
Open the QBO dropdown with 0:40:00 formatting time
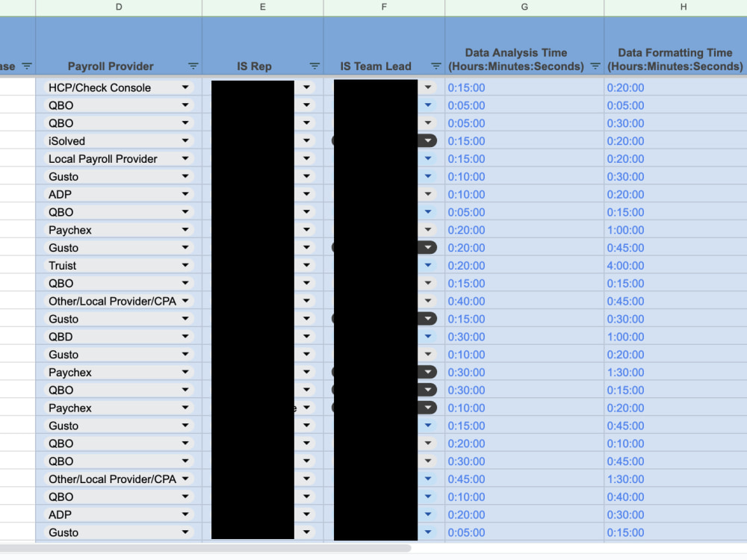tap(185, 497)
